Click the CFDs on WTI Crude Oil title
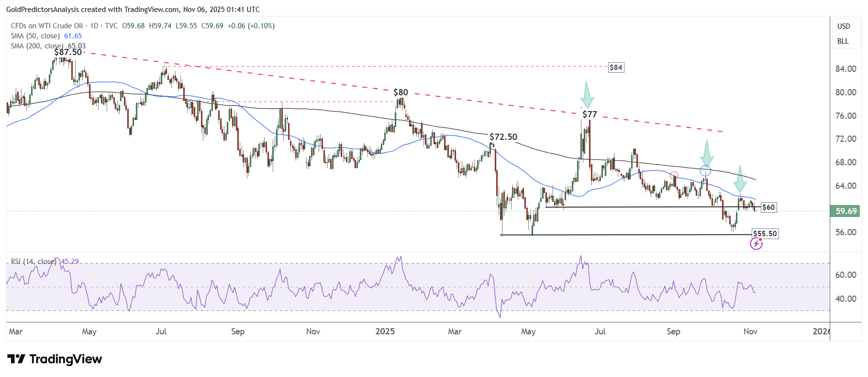Viewport: 868px width, 377px height. pyautogui.click(x=47, y=26)
